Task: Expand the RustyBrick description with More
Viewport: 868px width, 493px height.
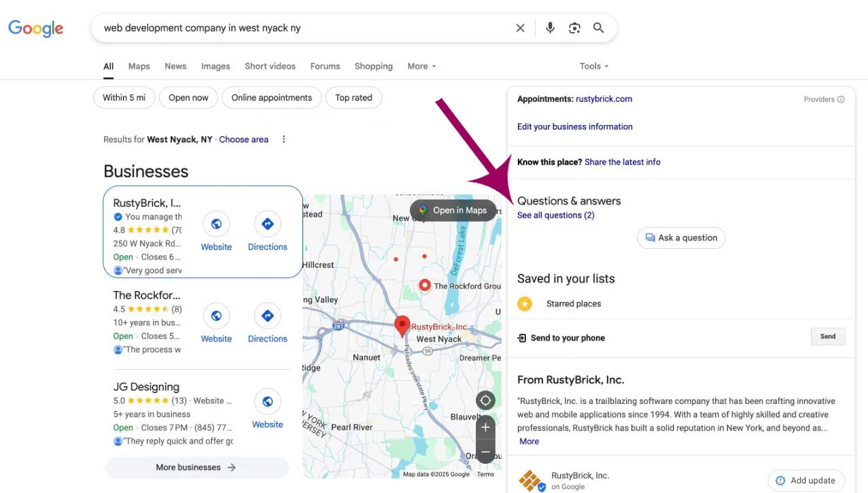Action: click(529, 441)
